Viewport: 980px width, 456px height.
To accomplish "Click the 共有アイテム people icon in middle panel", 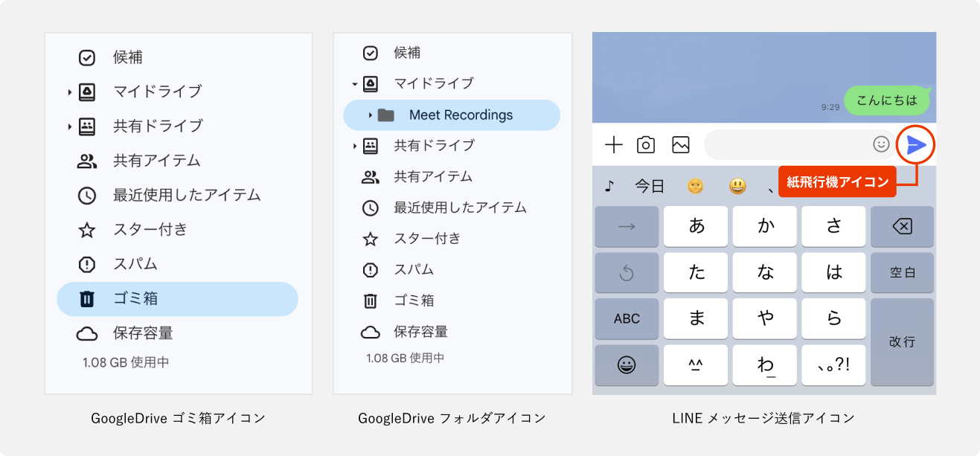I will pyautogui.click(x=370, y=177).
